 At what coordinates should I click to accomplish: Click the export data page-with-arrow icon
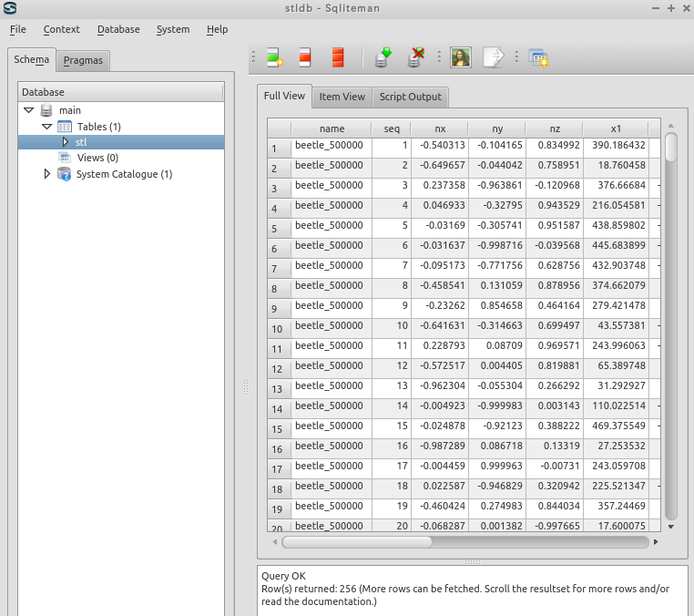493,58
